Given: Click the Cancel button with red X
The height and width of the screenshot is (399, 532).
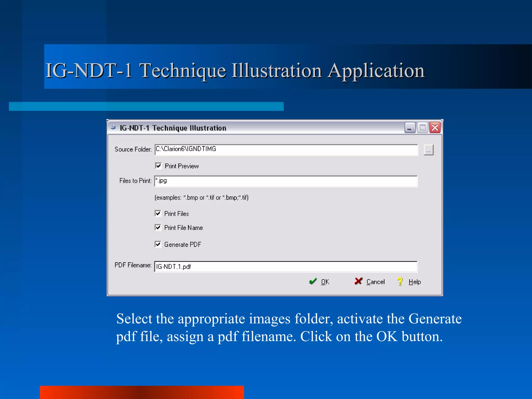Looking at the screenshot, I should [x=369, y=282].
